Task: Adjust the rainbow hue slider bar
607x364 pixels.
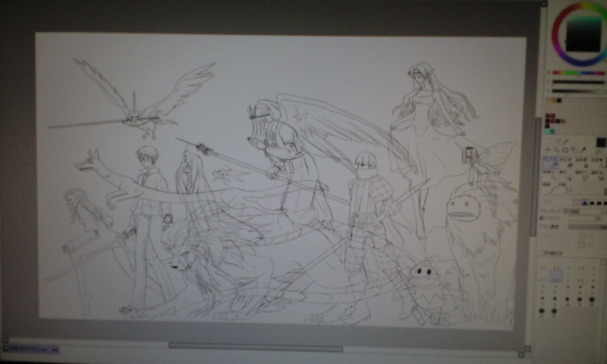Action: 578,73
